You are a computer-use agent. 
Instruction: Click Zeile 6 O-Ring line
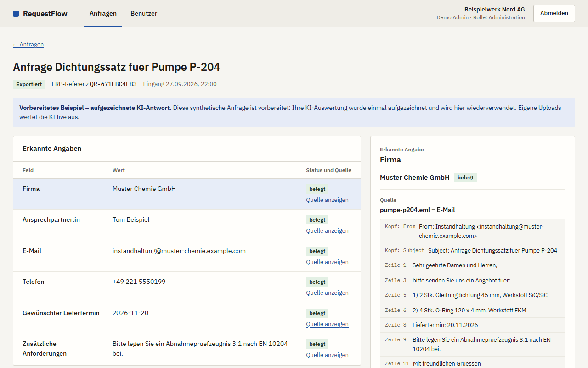[473, 310]
